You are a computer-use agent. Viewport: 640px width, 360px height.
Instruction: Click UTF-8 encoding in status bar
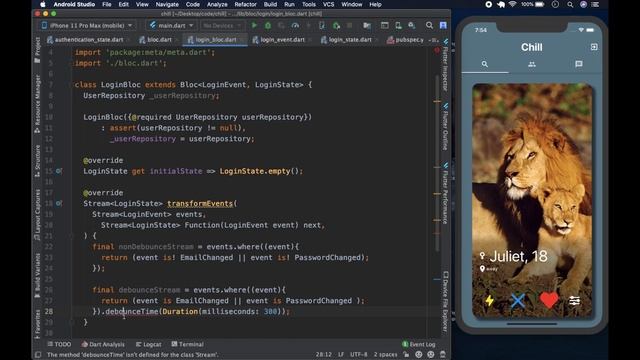[358, 354]
